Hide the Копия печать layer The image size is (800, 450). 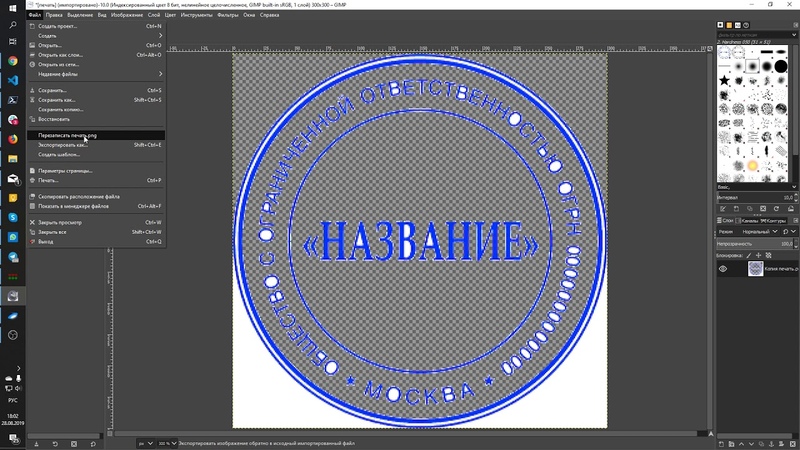723,269
